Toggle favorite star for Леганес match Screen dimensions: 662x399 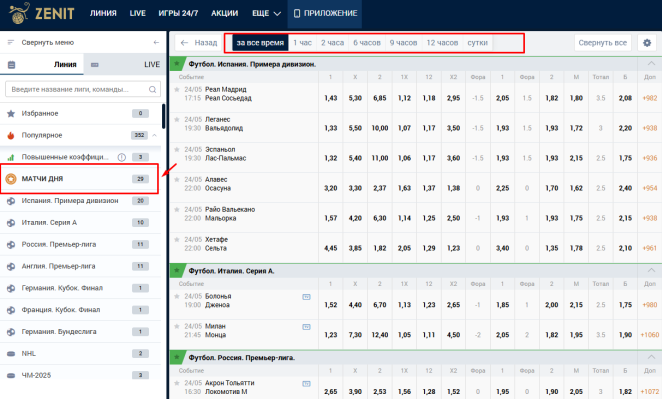click(177, 119)
